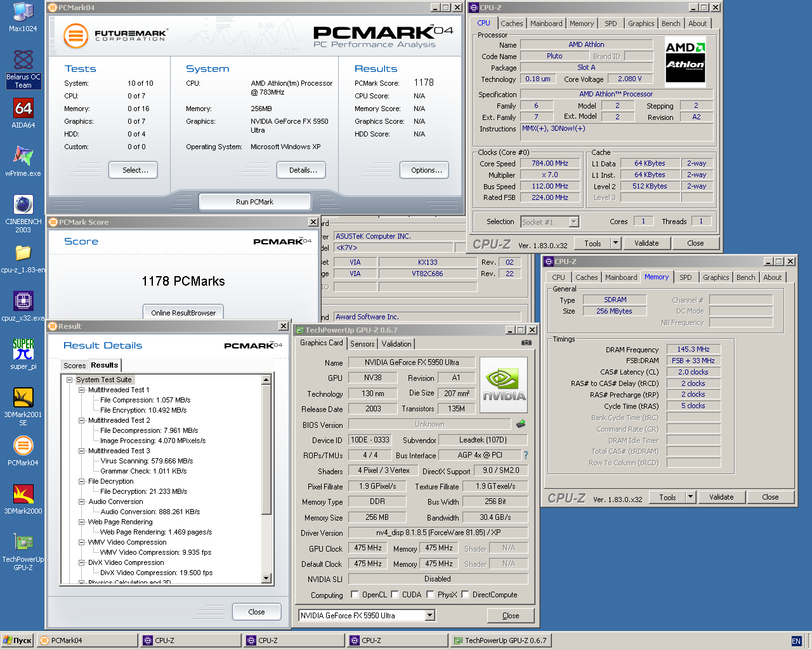Screen dimensions: 812x650
Task: Select File Compression: 1.057 MB/s row
Action: click(x=145, y=400)
